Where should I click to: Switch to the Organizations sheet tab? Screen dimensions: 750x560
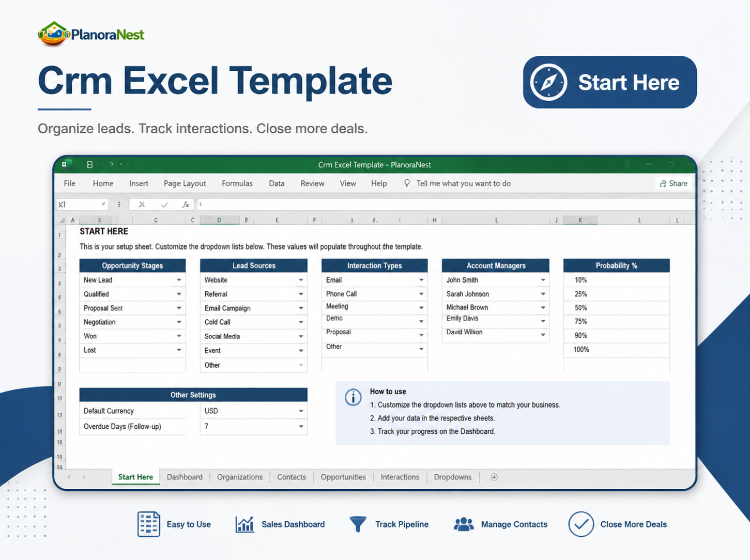240,477
